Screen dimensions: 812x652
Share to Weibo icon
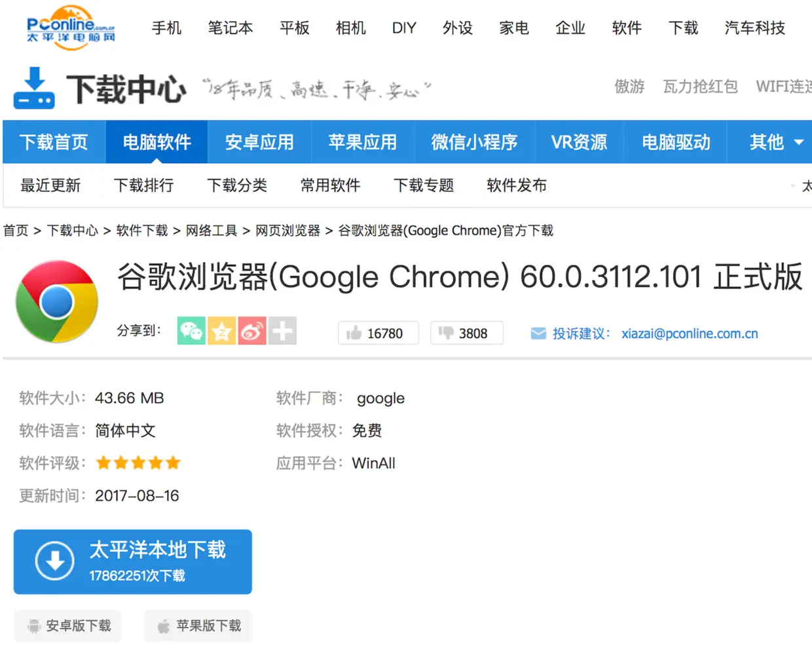point(252,331)
